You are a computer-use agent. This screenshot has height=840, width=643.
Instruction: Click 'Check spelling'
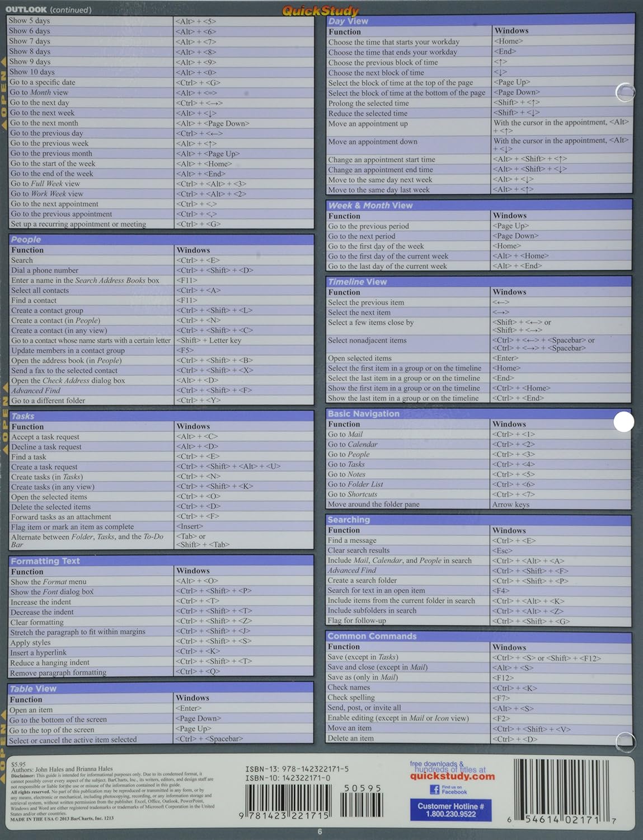pyautogui.click(x=351, y=698)
